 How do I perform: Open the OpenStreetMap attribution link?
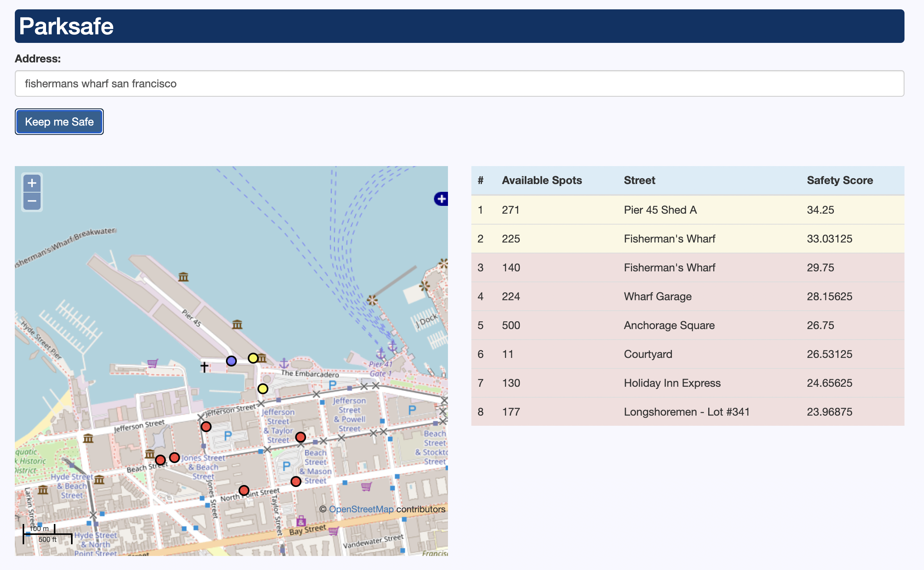point(361,509)
